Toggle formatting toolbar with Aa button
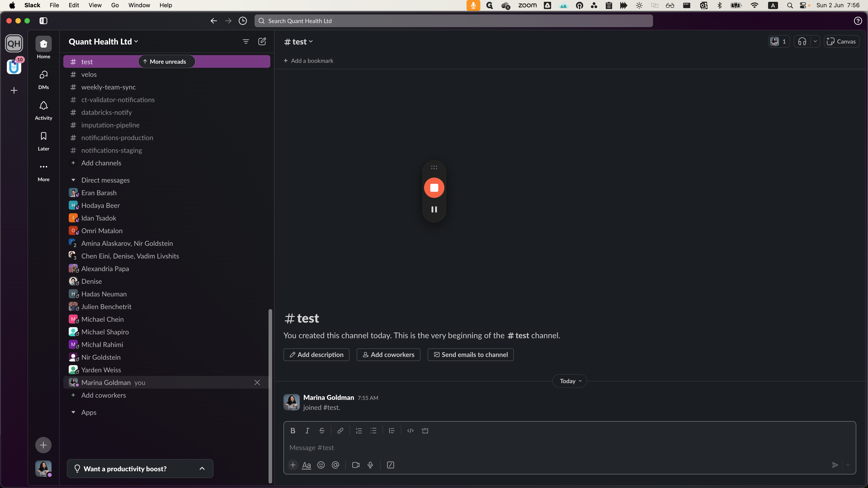 pyautogui.click(x=306, y=465)
